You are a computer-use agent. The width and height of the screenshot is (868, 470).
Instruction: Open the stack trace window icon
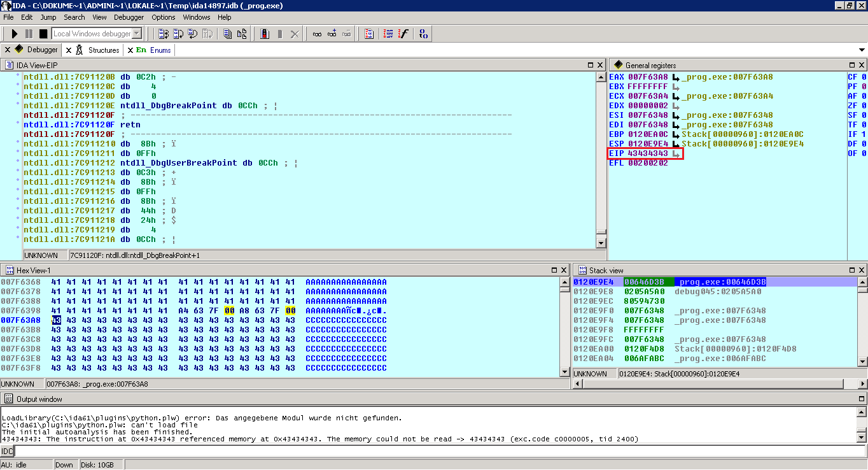click(x=227, y=34)
